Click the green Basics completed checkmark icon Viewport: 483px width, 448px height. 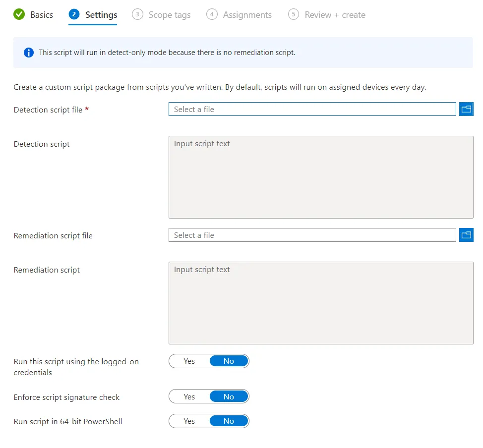click(x=19, y=14)
